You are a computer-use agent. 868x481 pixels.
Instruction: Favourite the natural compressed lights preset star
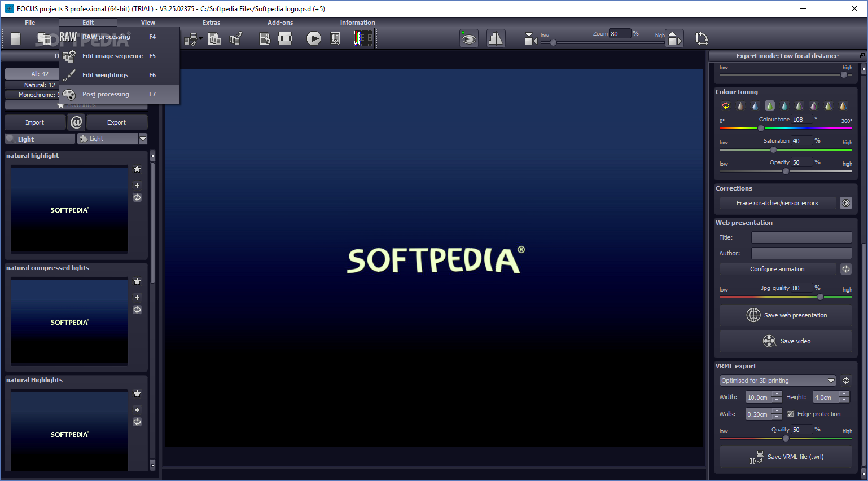point(137,281)
